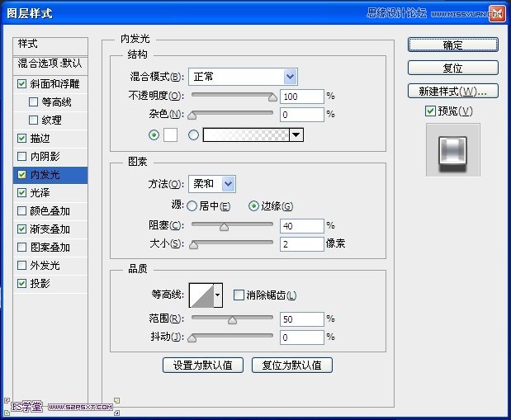Viewport: 511px width, 420px height.
Task: Uncheck the 内发光 checkbox
Action: coord(21,175)
